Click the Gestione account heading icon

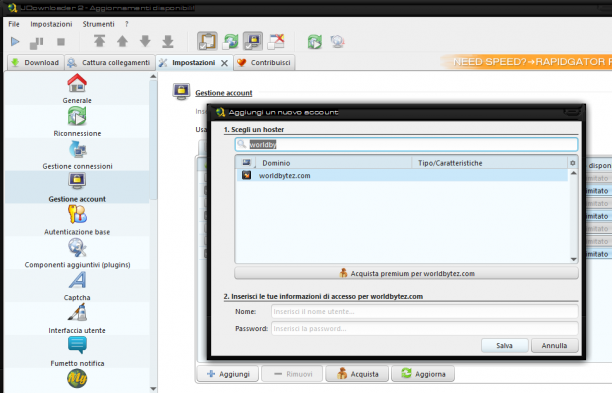click(181, 92)
